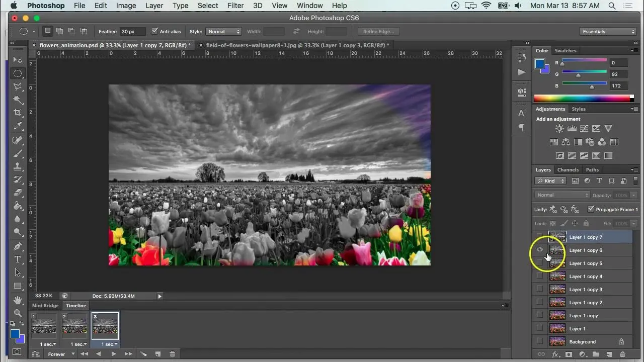The height and width of the screenshot is (362, 644).
Task: Open the Filter menu
Action: tap(235, 6)
